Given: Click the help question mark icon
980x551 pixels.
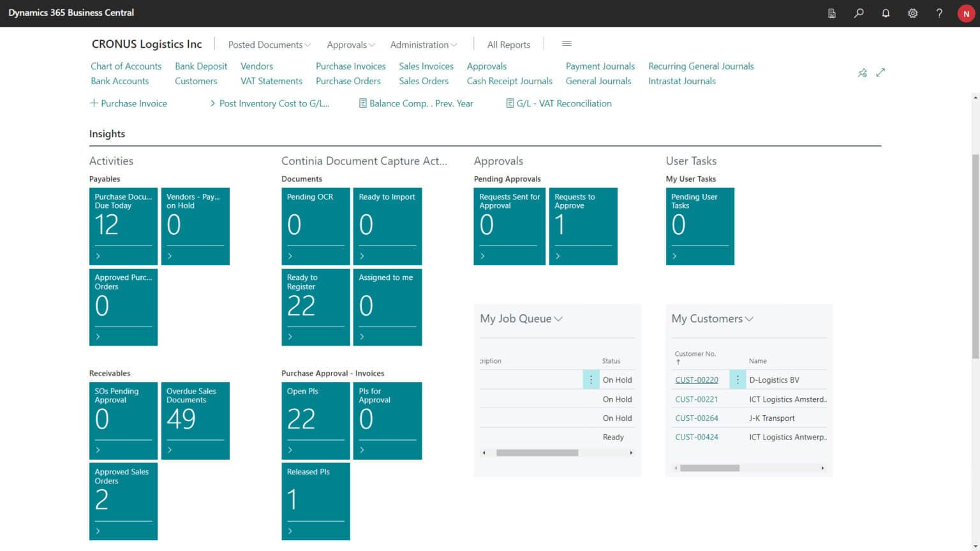Looking at the screenshot, I should point(939,13).
